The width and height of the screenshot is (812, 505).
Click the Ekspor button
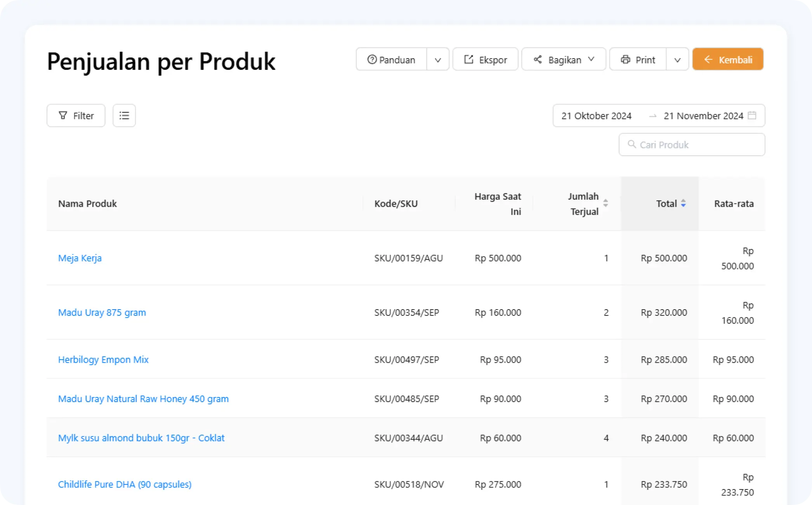point(485,59)
